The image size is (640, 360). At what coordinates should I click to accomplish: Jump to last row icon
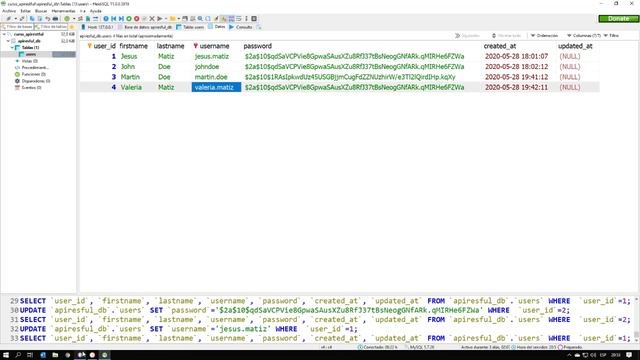click(x=121, y=19)
